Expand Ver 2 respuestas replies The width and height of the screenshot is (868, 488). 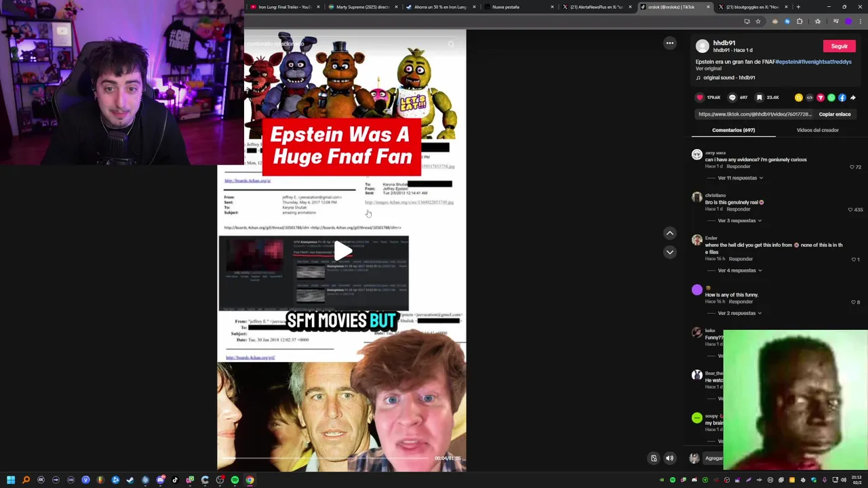tap(739, 313)
